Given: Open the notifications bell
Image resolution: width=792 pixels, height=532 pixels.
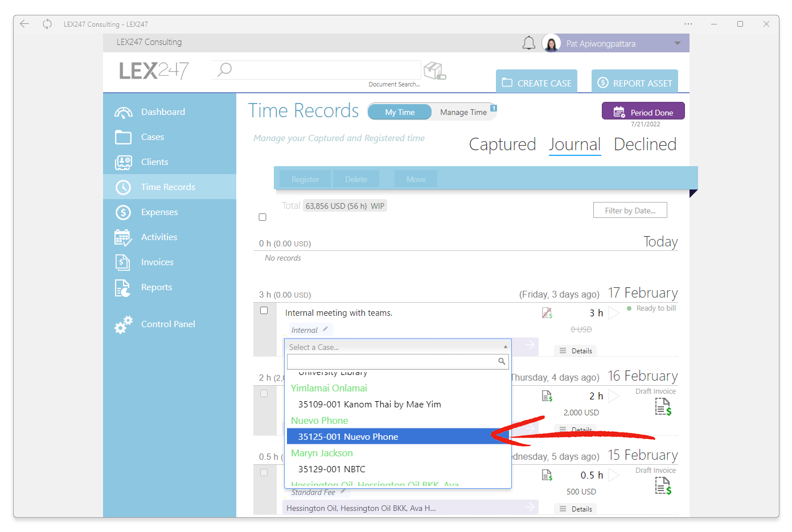Looking at the screenshot, I should tap(529, 43).
